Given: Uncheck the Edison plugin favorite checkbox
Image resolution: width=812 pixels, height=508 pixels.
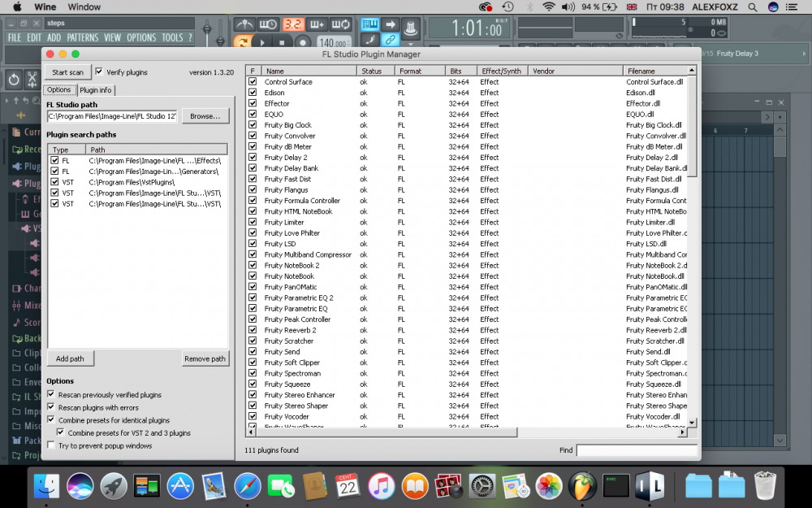Looking at the screenshot, I should tap(253, 93).
